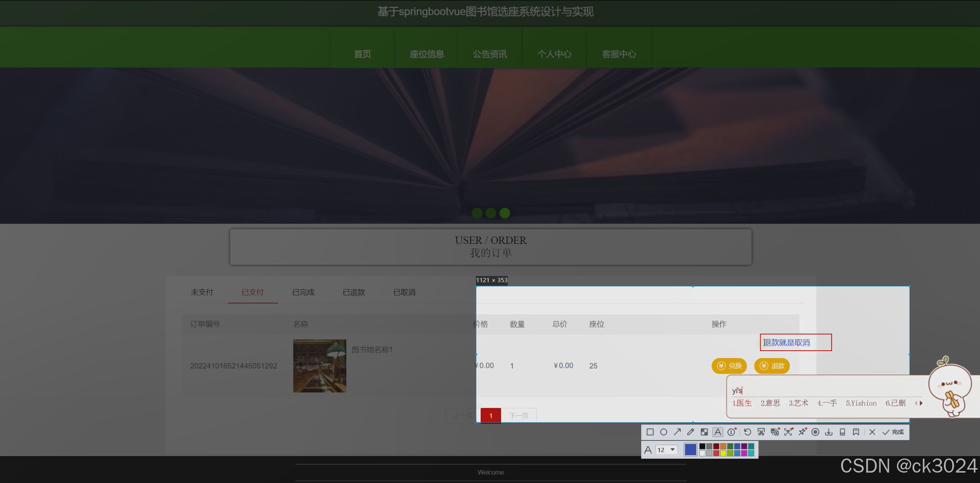Open the 座位信息 navigation menu
980x483 pixels.
[x=426, y=54]
